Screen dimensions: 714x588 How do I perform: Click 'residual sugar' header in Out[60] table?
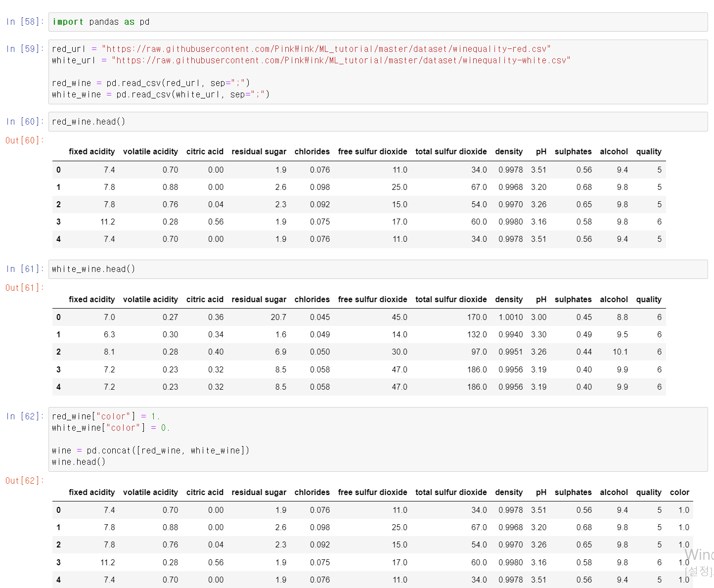[259, 152]
